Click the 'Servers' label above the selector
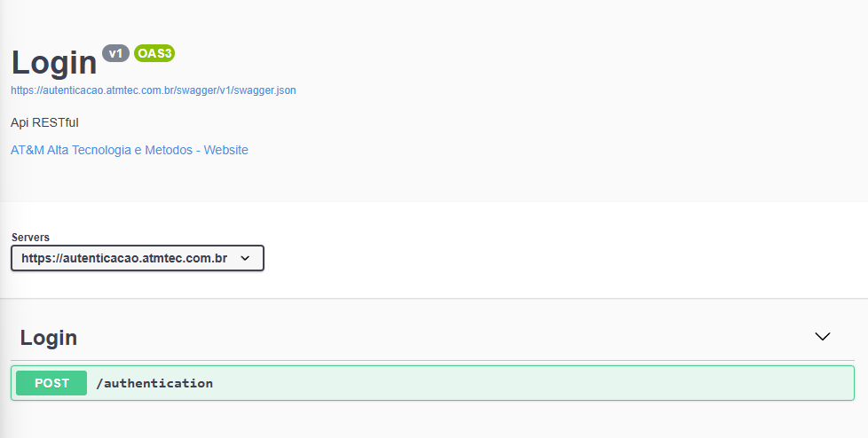The width and height of the screenshot is (868, 438). tap(30, 238)
